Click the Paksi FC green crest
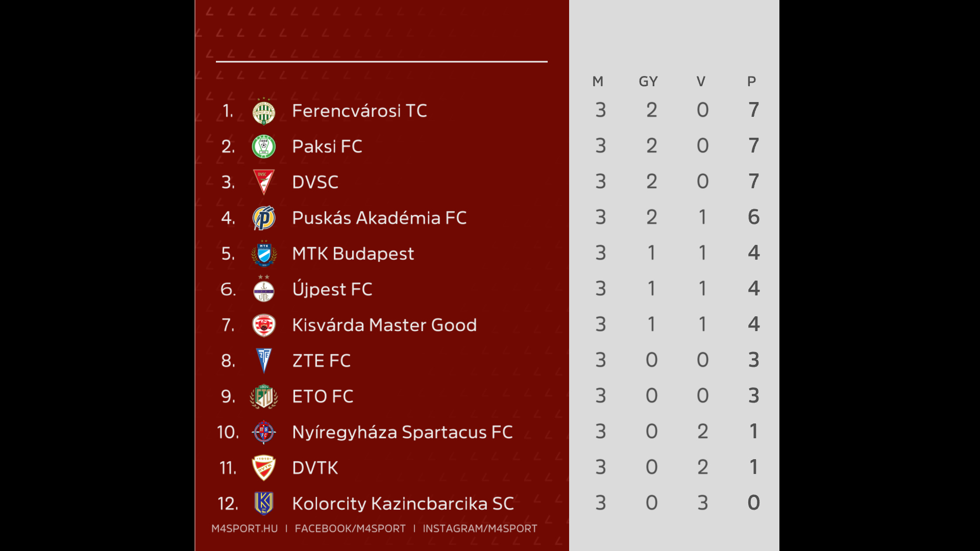The height and width of the screenshot is (551, 980). tap(264, 146)
